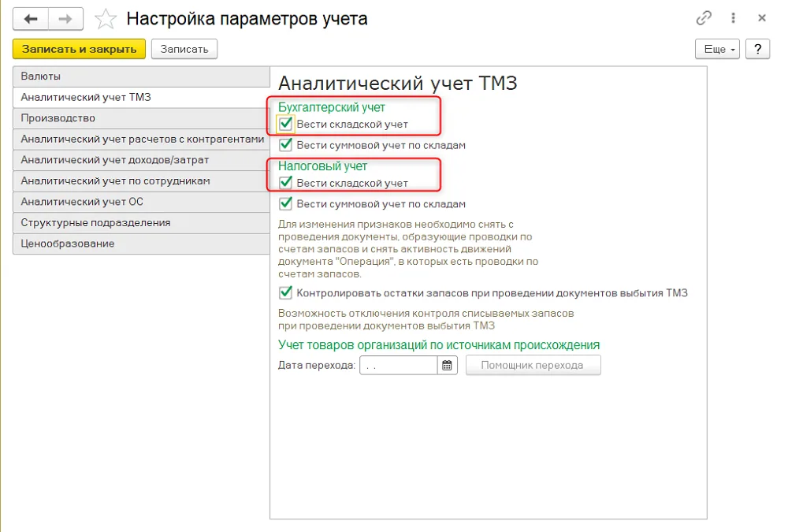Click the Помощник перехода button
Image resolution: width=788 pixels, height=532 pixels.
pos(533,365)
